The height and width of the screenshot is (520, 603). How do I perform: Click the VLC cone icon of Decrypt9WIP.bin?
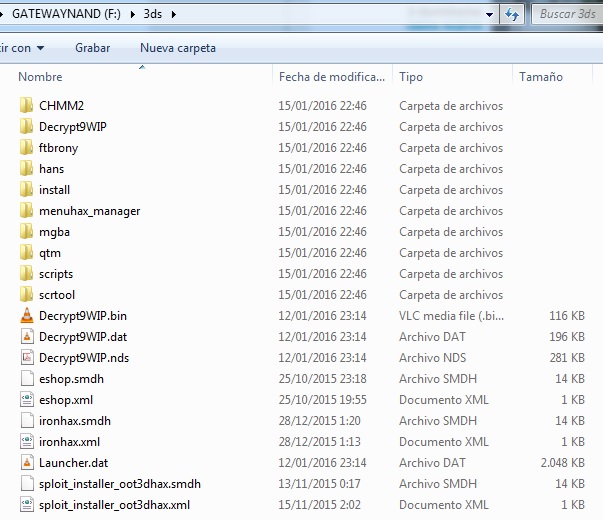pos(27,315)
